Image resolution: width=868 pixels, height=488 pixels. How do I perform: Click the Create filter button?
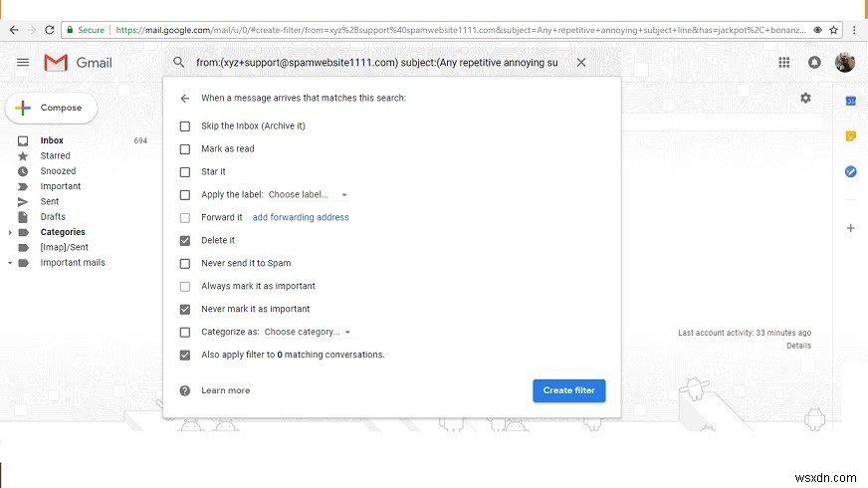click(x=569, y=390)
